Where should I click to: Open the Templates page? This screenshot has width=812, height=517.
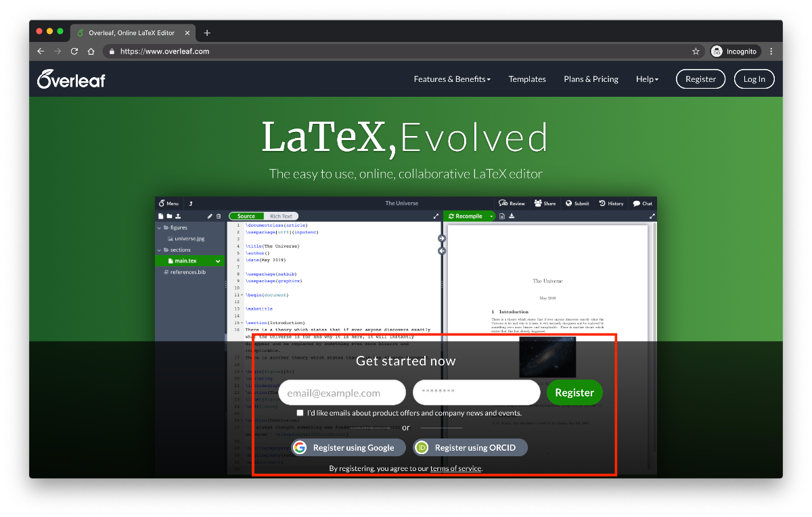(x=527, y=79)
